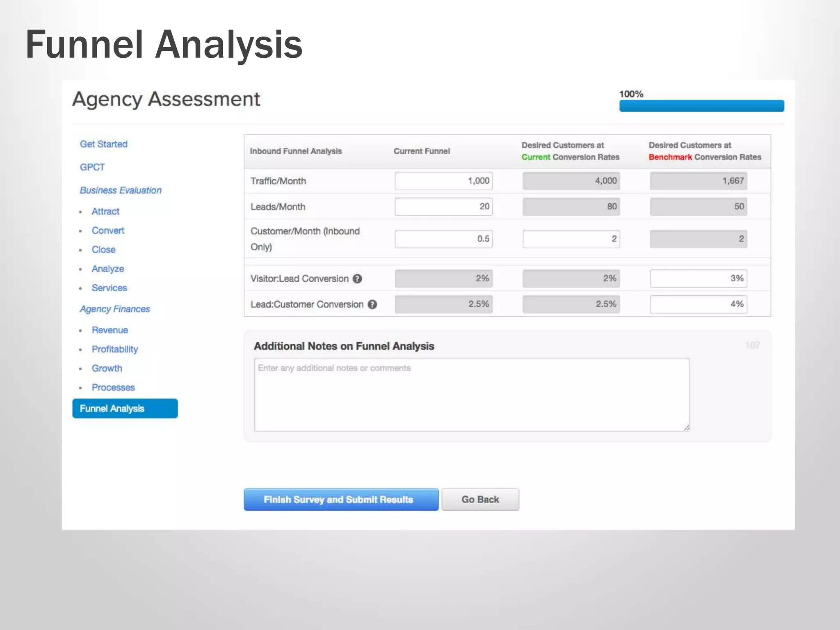Viewport: 840px width, 630px height.
Task: Open the Close page in sidebar
Action: click(103, 250)
